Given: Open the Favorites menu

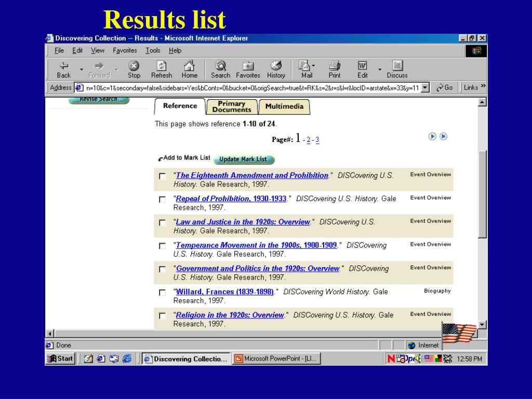Looking at the screenshot, I should click(125, 50).
